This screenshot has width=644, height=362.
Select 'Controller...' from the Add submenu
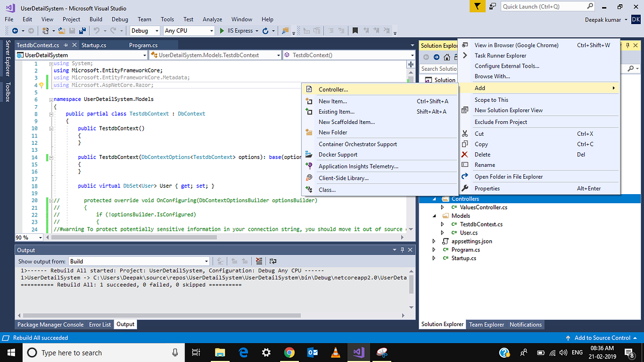[333, 90]
